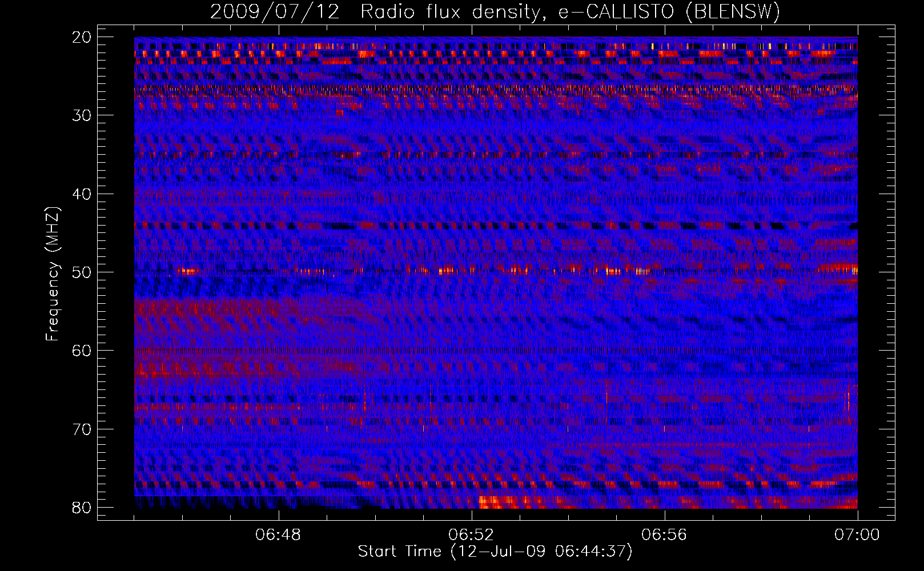Click the 'Frequency (MHZ)' axis label
This screenshot has width=924, height=571.
[52, 274]
